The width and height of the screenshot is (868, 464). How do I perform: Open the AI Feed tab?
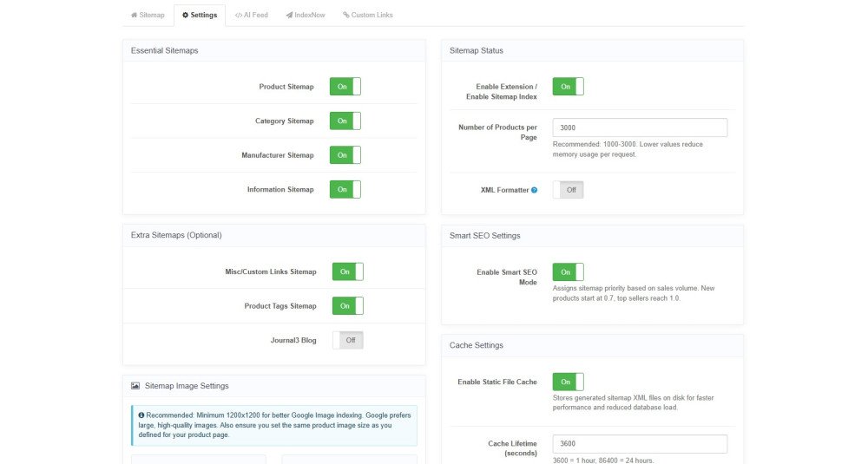click(x=252, y=15)
